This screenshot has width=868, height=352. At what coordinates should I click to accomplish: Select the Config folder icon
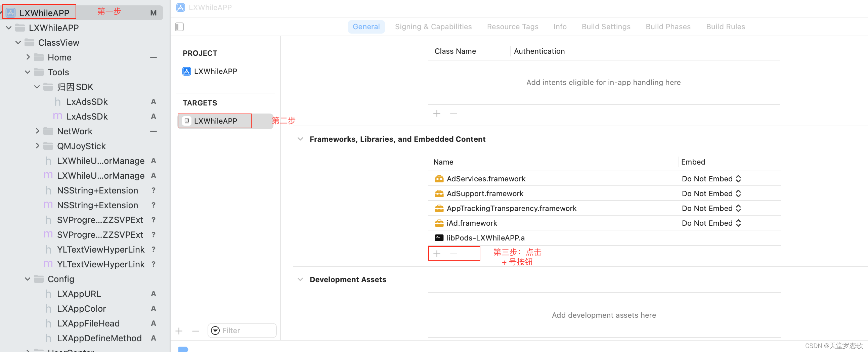pyautogui.click(x=39, y=279)
